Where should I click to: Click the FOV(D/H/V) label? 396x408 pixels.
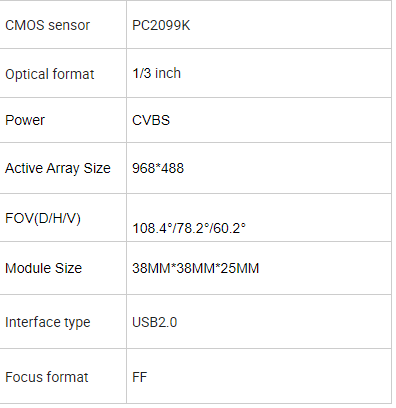click(43, 219)
